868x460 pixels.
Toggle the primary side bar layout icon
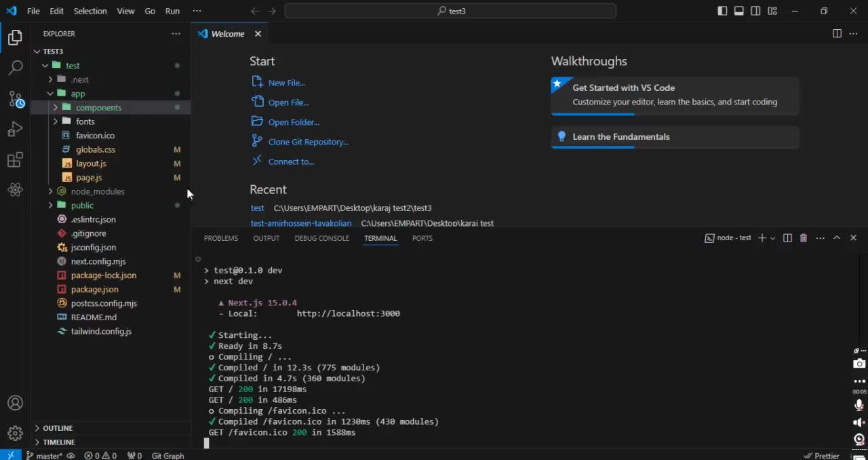(x=722, y=11)
